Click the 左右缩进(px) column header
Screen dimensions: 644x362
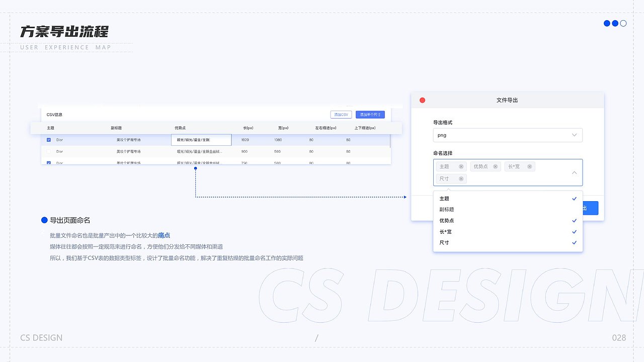326,128
